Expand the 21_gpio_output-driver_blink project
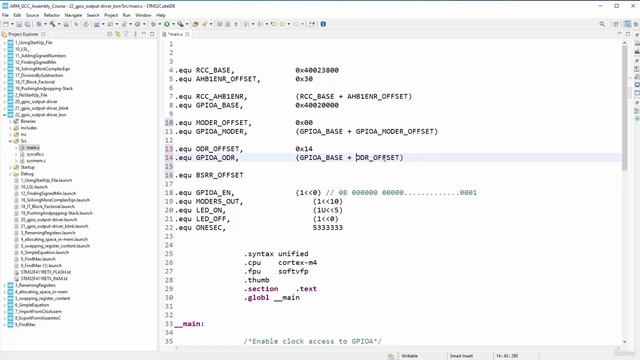Viewport: 640px width, 360px height. point(4,108)
